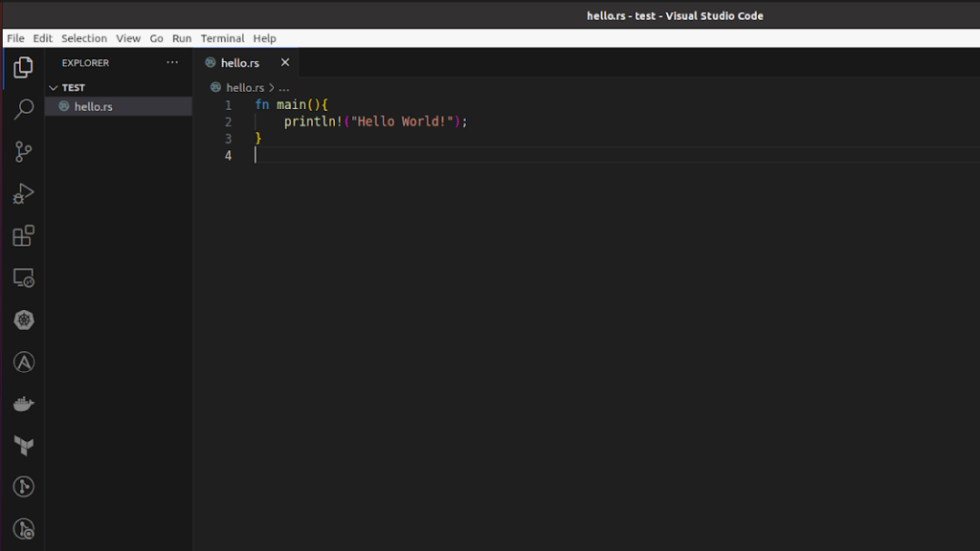Open the Source Control view
The image size is (980, 551).
[x=23, y=151]
